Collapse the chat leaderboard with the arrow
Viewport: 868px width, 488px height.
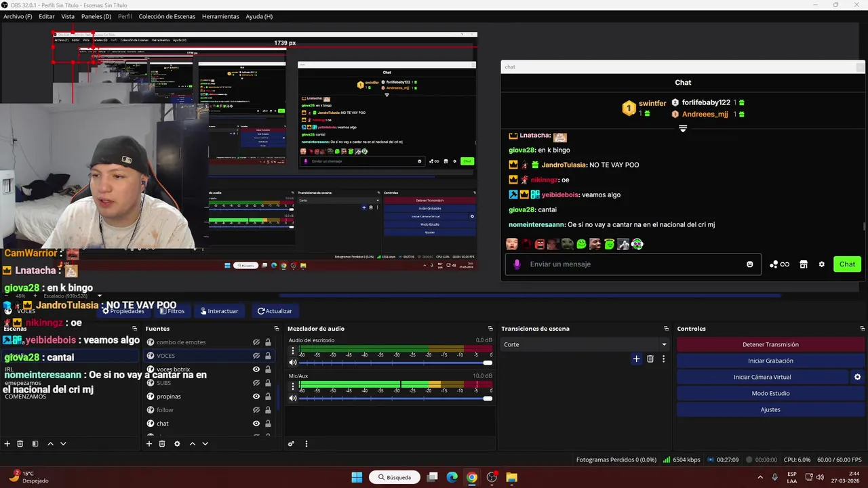683,128
